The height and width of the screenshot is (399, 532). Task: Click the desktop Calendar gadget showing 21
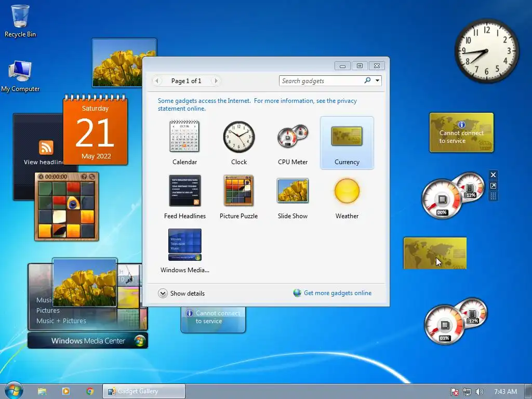(96, 130)
